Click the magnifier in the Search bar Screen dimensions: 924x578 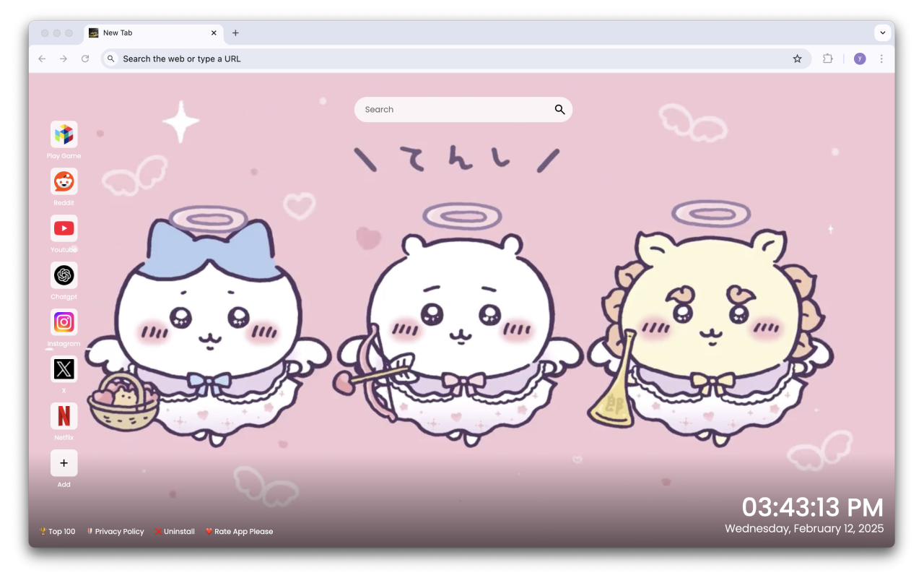point(559,109)
